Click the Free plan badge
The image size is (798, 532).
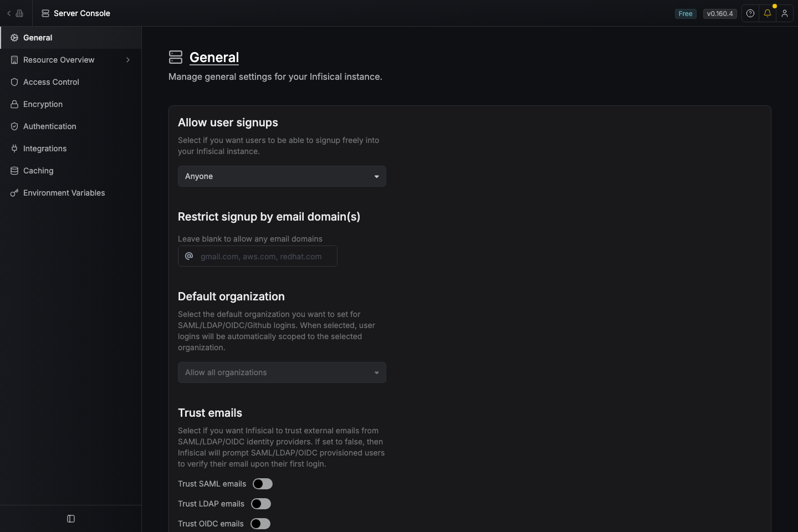[x=686, y=14]
